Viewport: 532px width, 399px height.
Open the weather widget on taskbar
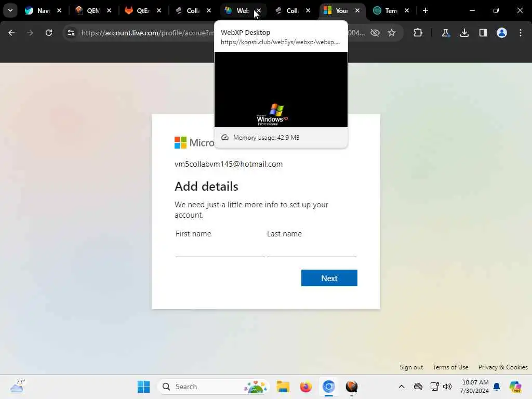[18, 387]
